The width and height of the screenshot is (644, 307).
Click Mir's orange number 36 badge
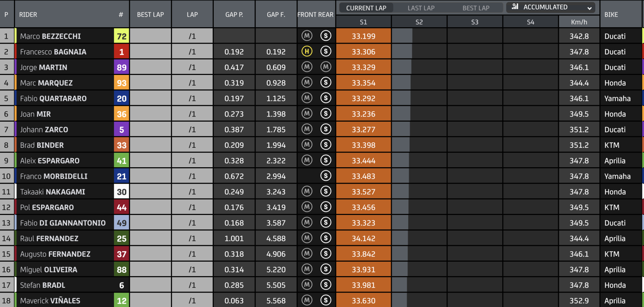click(x=121, y=114)
